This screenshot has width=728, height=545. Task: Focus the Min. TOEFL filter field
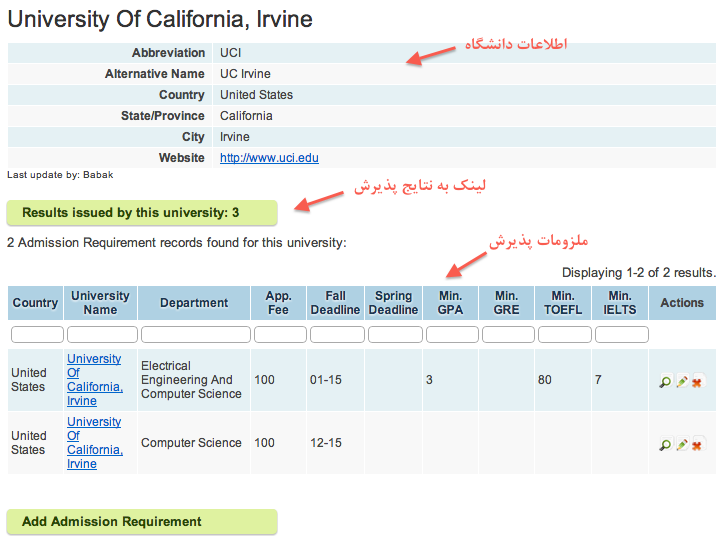coord(565,334)
